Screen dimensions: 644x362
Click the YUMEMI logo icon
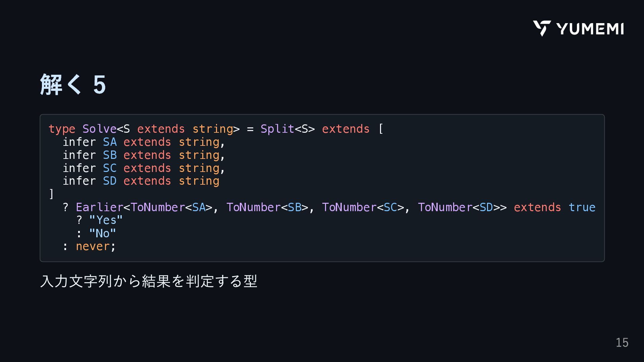coord(542,28)
